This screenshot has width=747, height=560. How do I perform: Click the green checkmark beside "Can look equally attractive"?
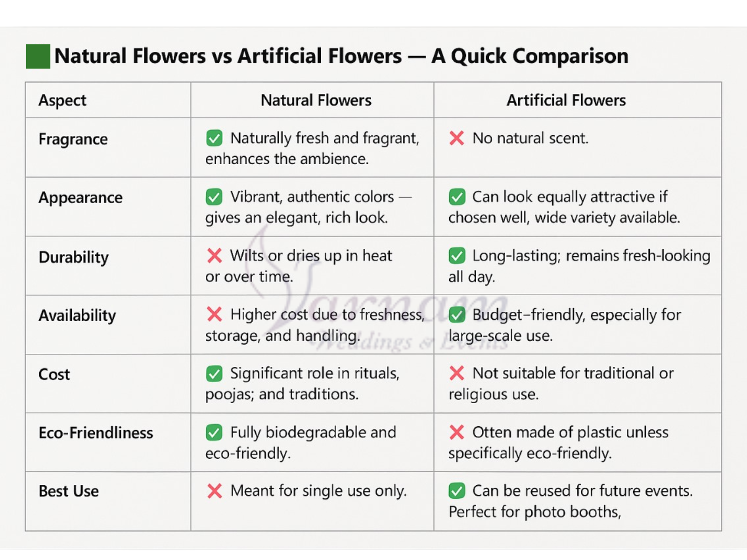tap(457, 197)
